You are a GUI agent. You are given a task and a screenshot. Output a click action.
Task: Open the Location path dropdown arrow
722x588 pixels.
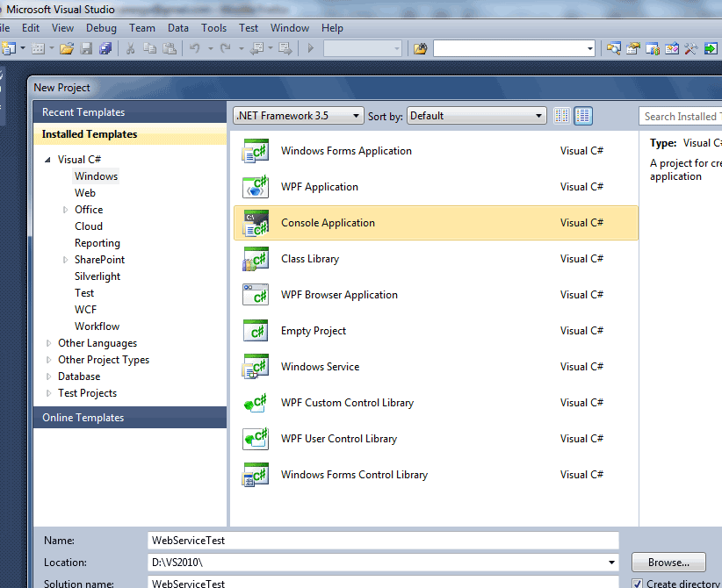611,563
